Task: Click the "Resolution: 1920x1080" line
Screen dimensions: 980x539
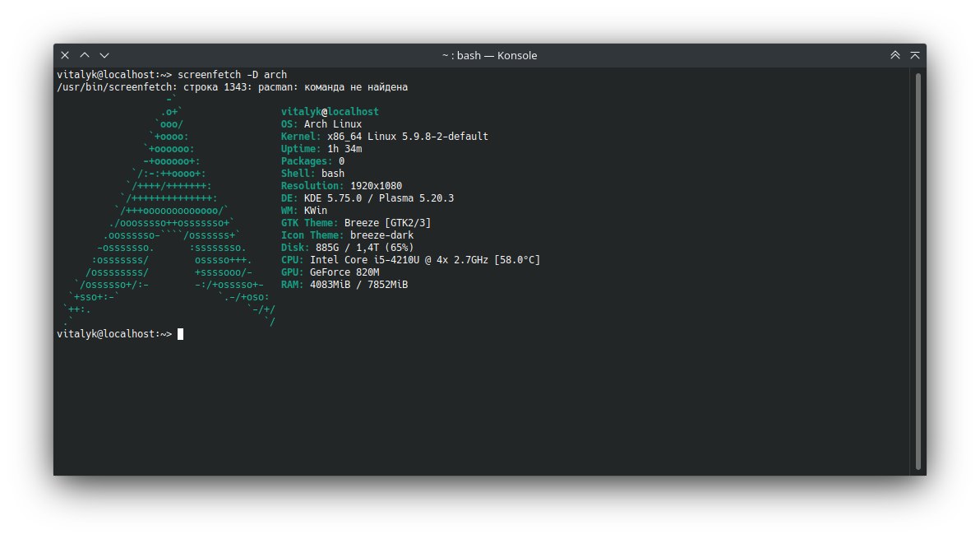Action: click(341, 186)
